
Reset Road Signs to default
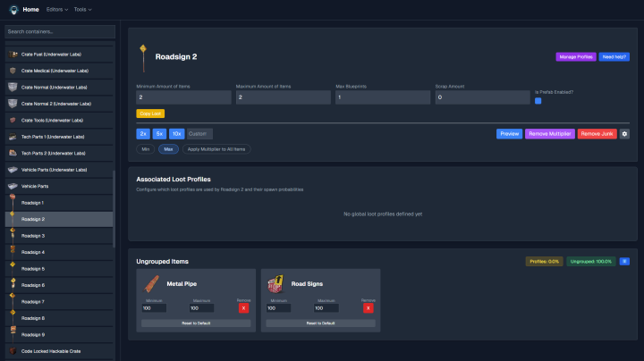[x=320, y=323]
